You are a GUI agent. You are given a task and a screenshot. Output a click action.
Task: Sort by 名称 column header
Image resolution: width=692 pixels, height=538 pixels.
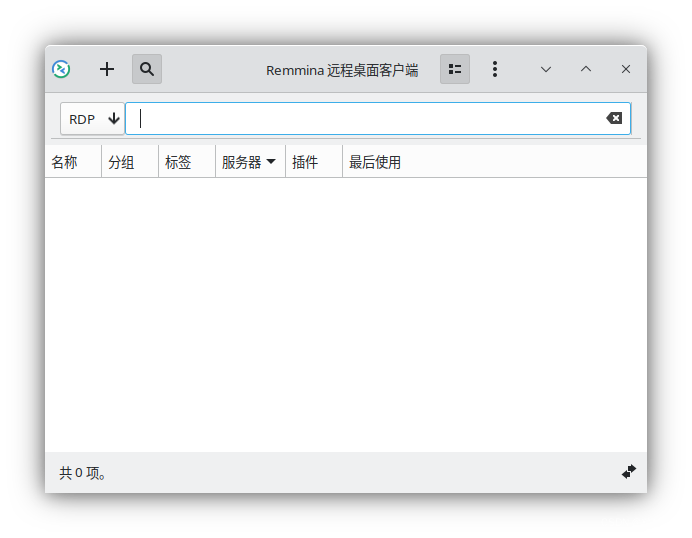coord(73,162)
